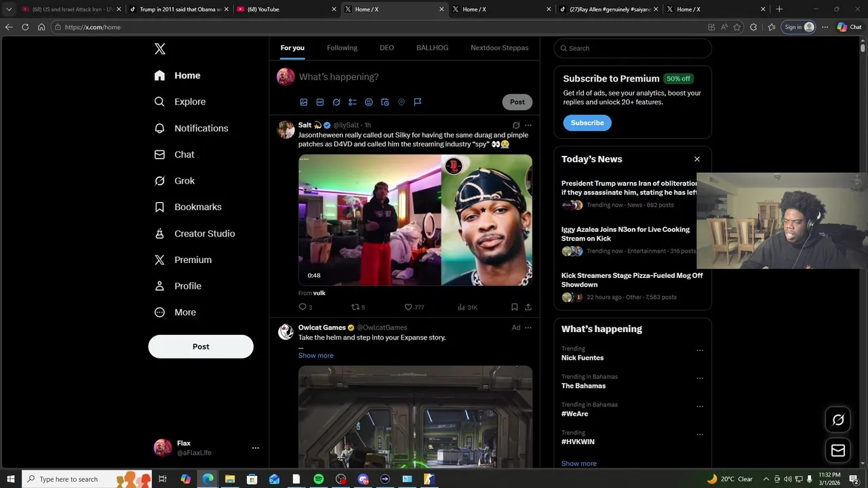Expand Owlcat Games post with Show more
The height and width of the screenshot is (488, 868).
316,356
